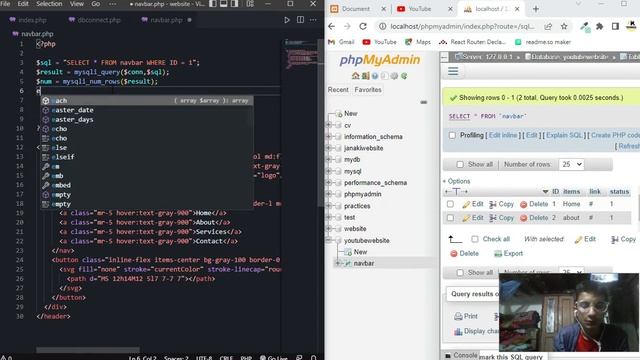Viewport: 640px width, 360px height.
Task: Open a new Chrome tab
Action: click(536, 9)
